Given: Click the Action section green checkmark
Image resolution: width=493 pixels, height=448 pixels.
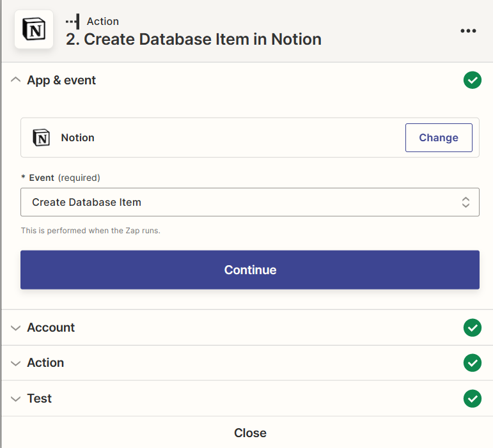Looking at the screenshot, I should [473, 363].
